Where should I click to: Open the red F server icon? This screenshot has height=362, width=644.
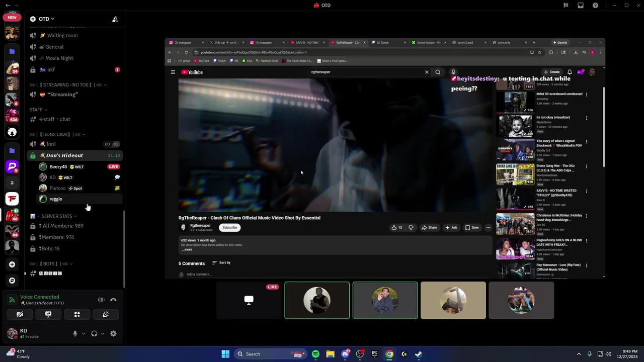(12, 199)
